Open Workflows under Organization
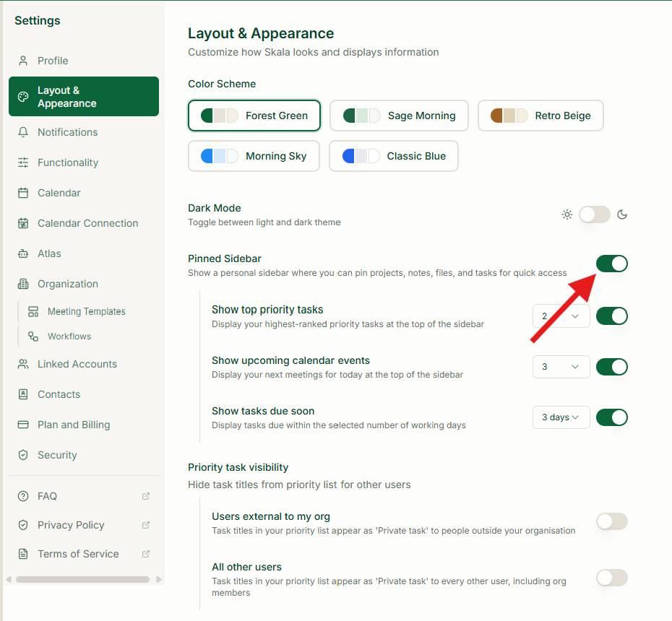 pos(89,336)
